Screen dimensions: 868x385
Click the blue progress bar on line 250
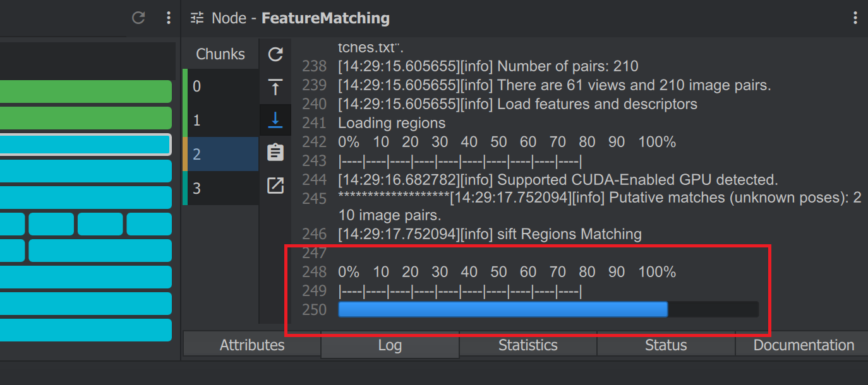pos(502,309)
